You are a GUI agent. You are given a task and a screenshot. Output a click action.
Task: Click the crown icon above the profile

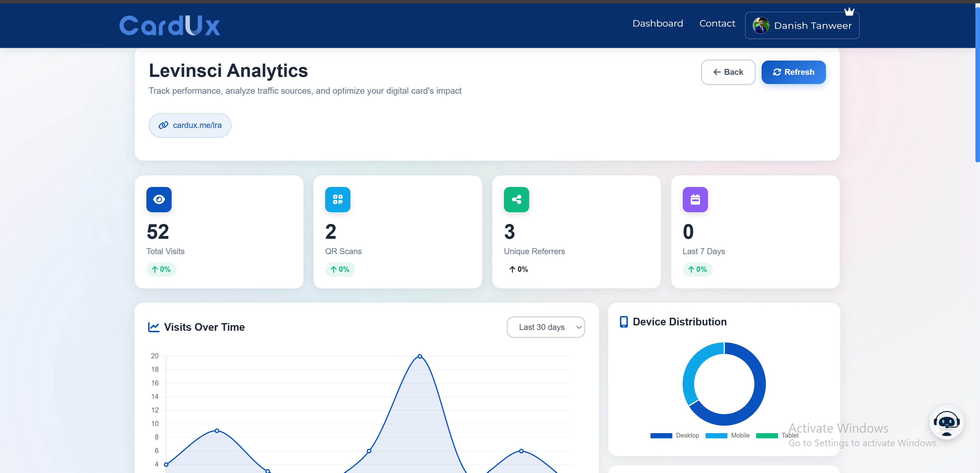coord(849,12)
